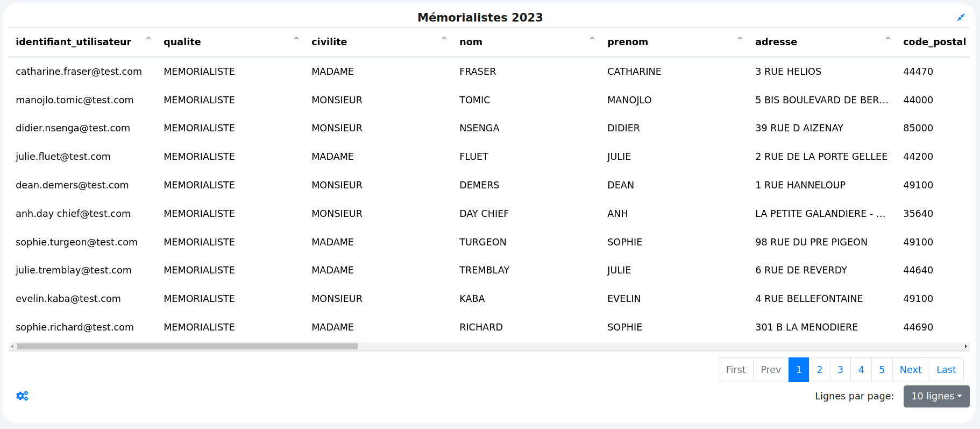This screenshot has width=980, height=429.
Task: Sort by prenom column arrow
Action: [740, 38]
